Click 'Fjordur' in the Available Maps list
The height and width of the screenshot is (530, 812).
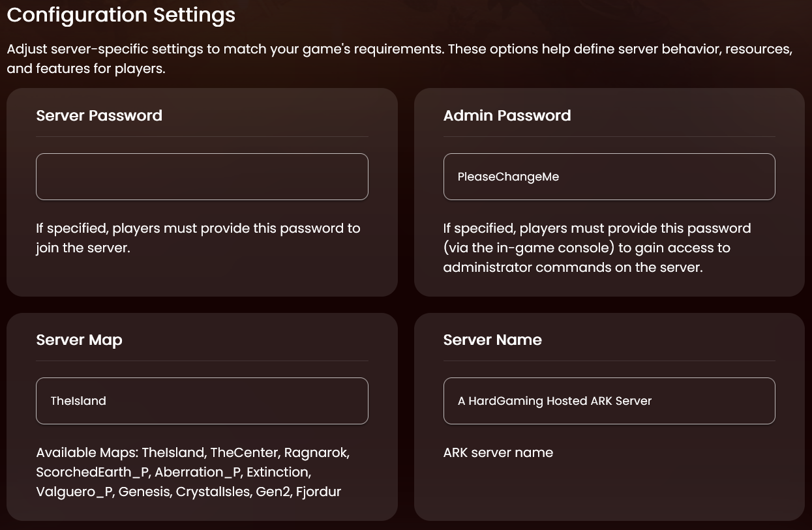(318, 492)
